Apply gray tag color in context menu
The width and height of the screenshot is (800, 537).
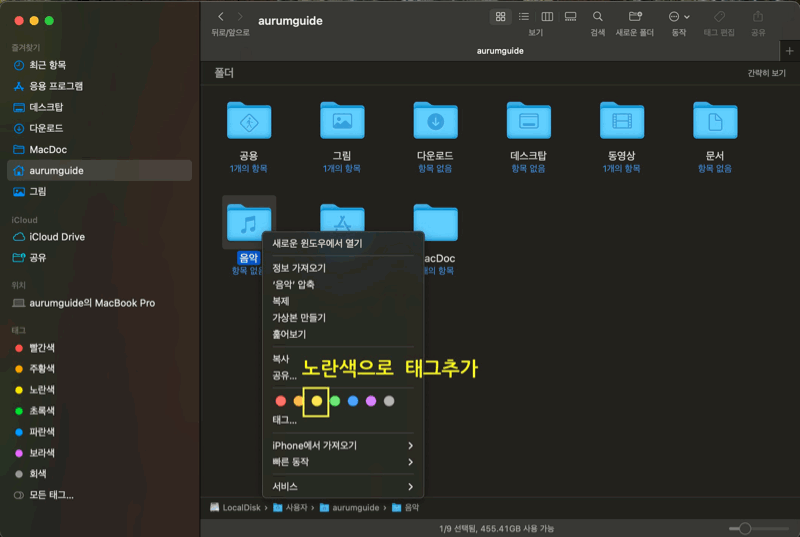[389, 401]
